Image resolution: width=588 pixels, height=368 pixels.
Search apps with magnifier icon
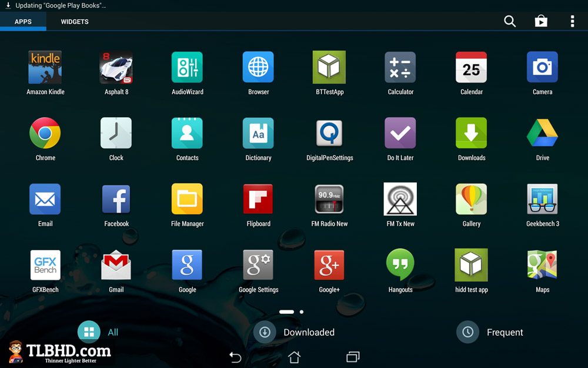(510, 21)
